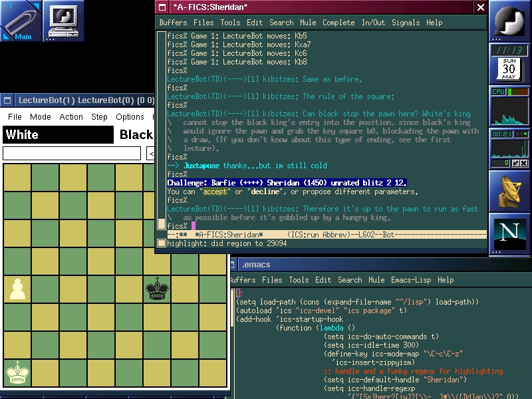Open the Files menu in the A-FICS window
The width and height of the screenshot is (532, 399).
coord(203,23)
